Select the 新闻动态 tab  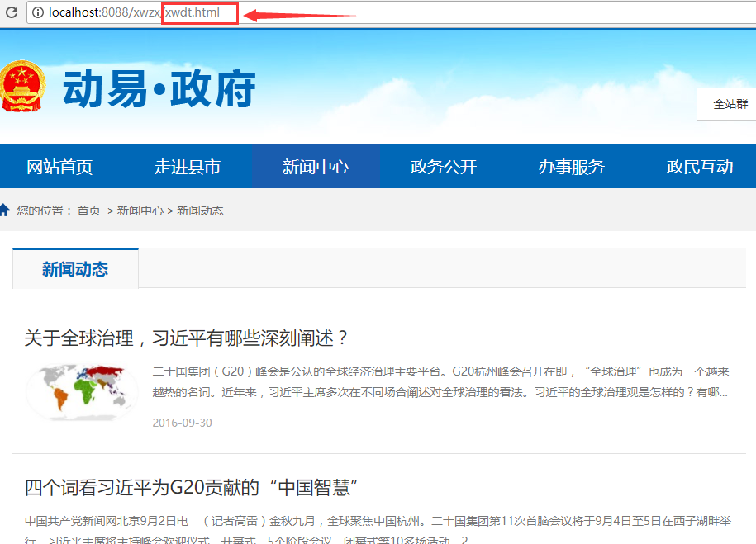[x=75, y=269]
